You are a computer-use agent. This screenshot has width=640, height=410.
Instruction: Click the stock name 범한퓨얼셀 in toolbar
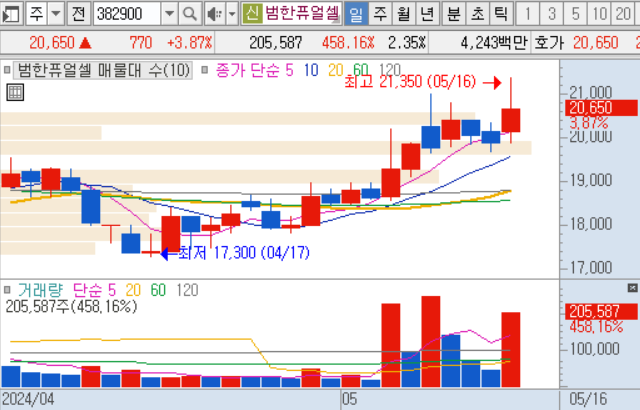pyautogui.click(x=302, y=14)
